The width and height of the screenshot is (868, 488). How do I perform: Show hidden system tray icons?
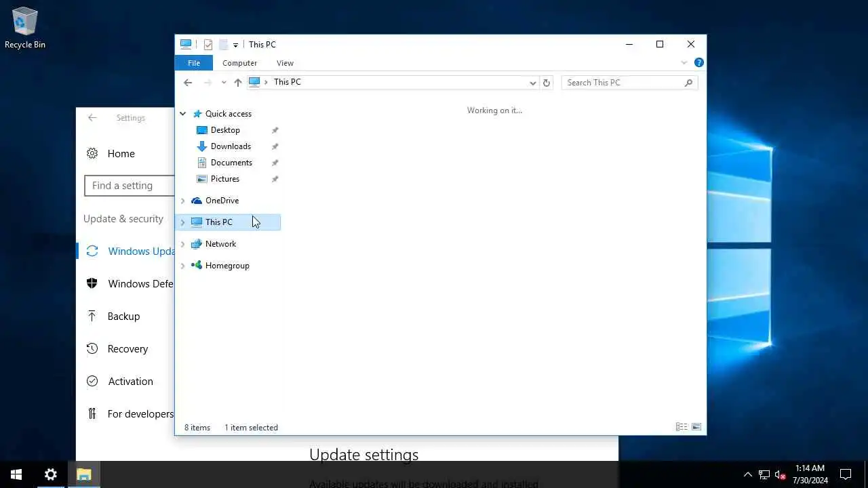click(x=748, y=474)
